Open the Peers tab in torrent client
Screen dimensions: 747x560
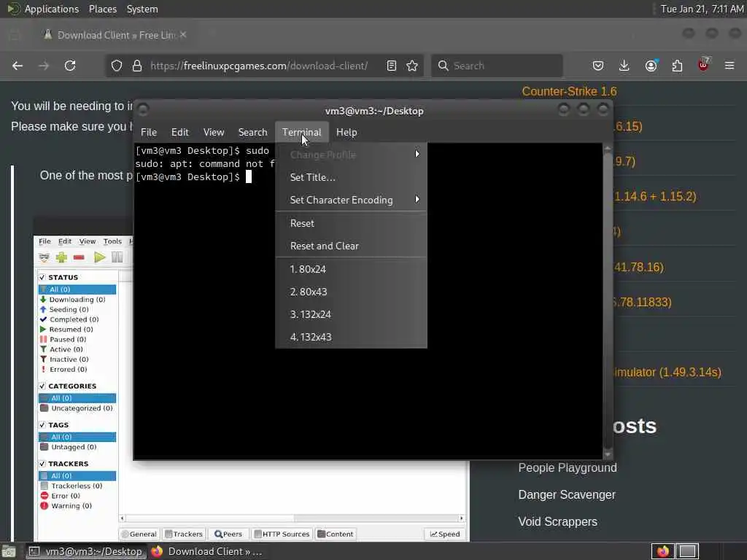point(228,534)
